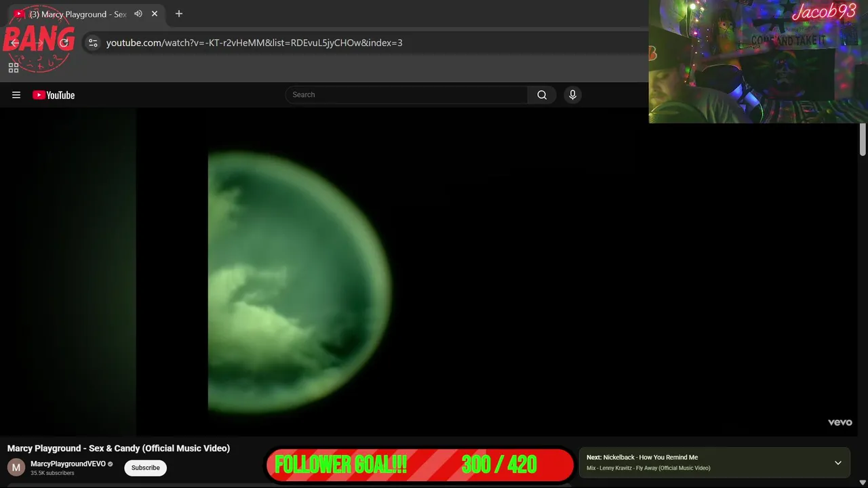Close the Marcy Playground tab
868x488 pixels.
tap(155, 14)
